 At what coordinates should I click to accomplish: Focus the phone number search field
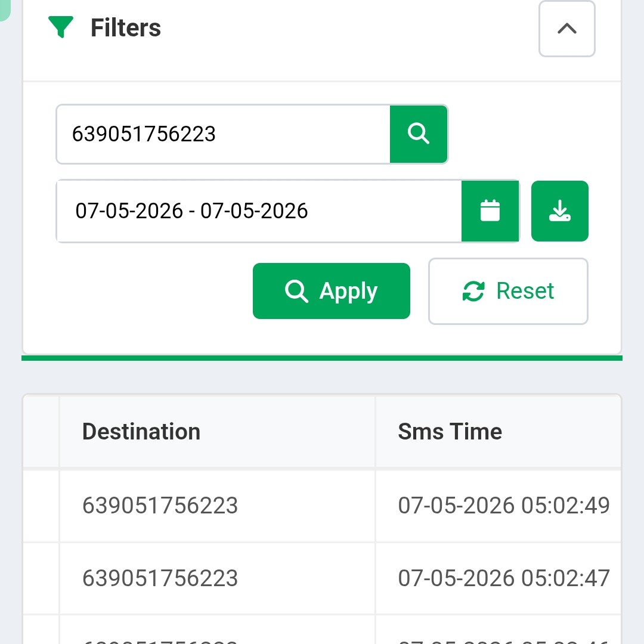223,134
